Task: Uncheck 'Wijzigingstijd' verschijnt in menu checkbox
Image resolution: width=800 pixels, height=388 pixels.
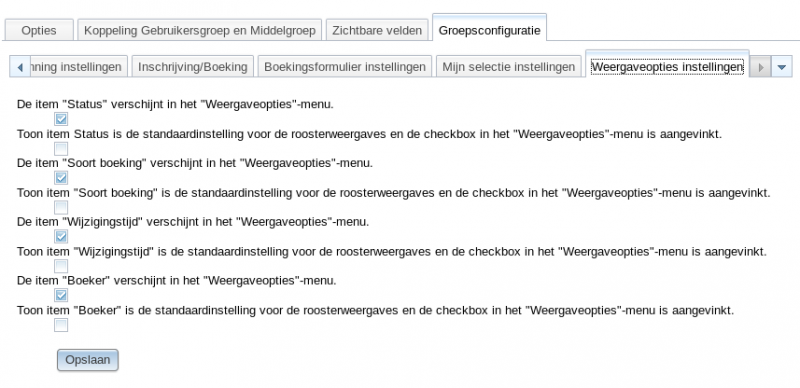Action: 61,237
